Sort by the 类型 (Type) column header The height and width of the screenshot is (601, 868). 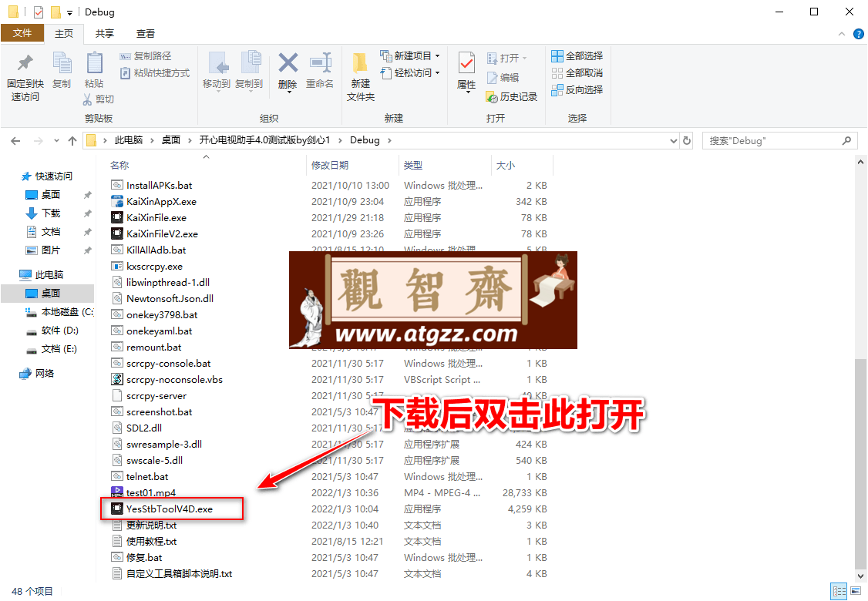click(x=413, y=166)
